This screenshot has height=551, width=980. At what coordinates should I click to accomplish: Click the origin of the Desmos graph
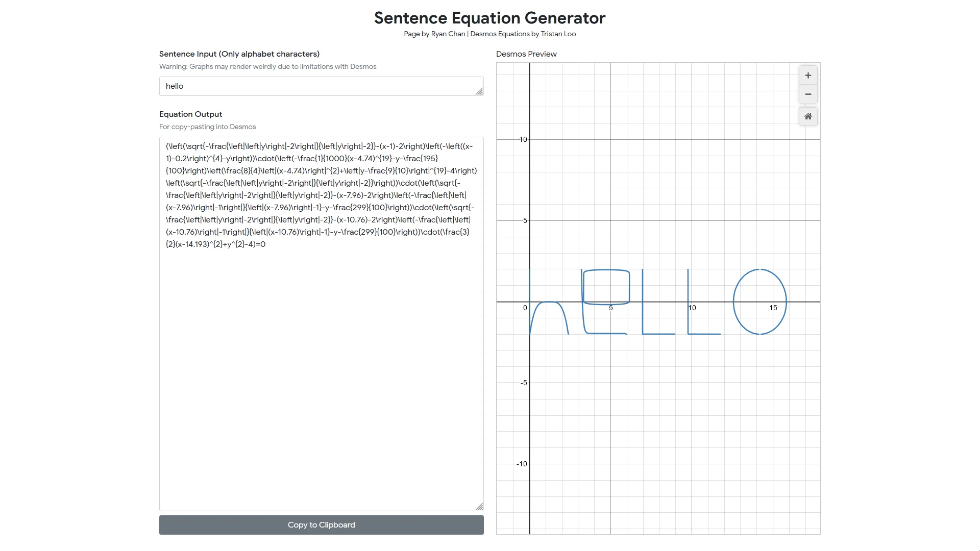[530, 302]
